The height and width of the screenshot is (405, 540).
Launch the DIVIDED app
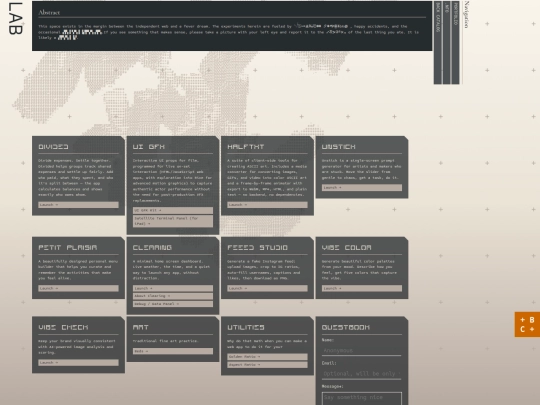click(79, 205)
